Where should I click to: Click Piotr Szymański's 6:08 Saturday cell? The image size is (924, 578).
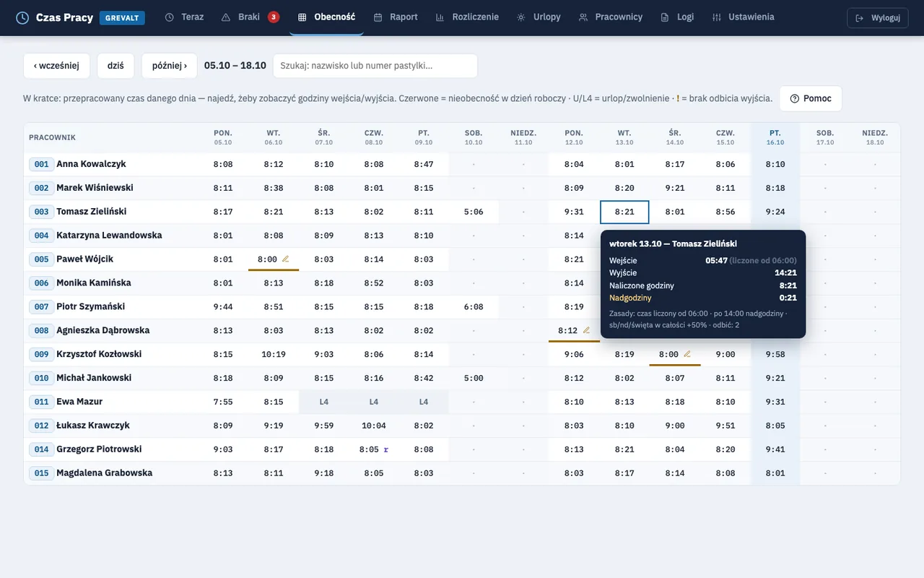coord(474,307)
